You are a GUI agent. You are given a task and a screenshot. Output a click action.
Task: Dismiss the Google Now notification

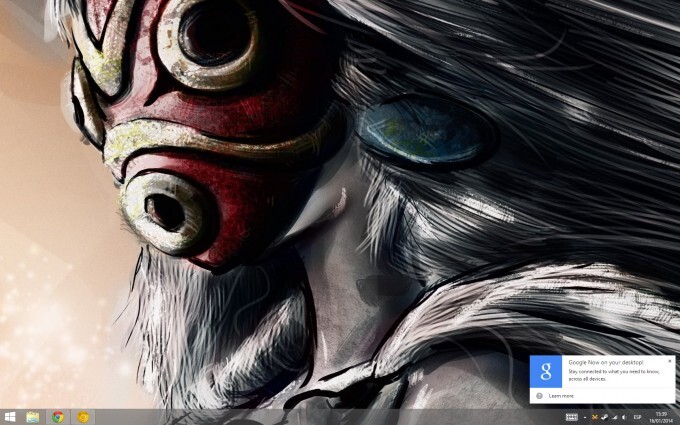(670, 360)
